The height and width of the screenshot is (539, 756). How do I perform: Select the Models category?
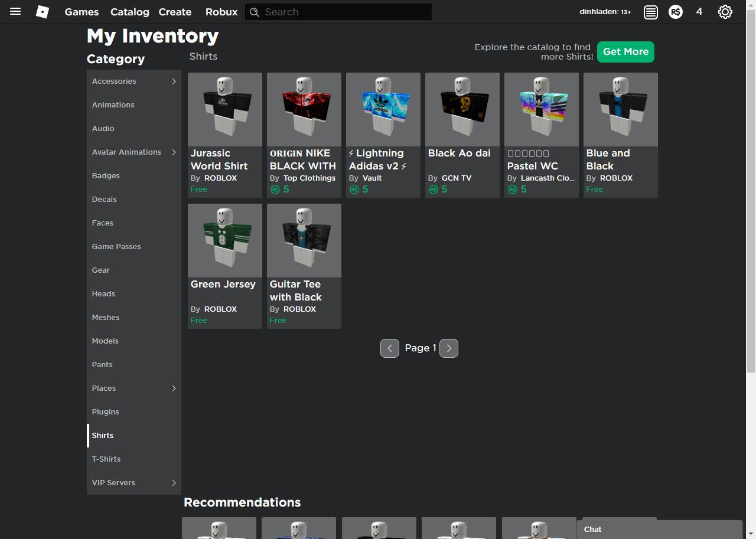pos(134,341)
